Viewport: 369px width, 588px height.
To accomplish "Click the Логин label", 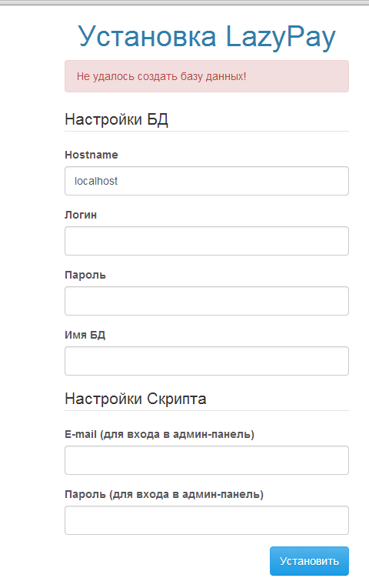I will (81, 215).
